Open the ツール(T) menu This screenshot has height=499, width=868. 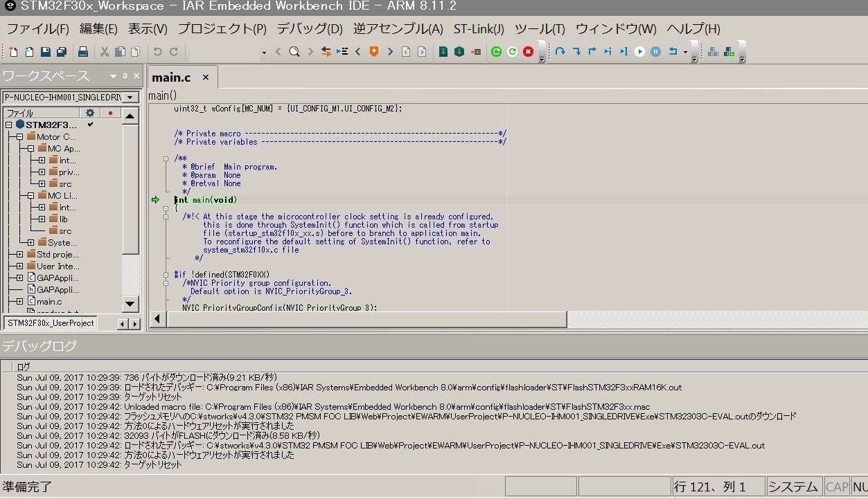(540, 29)
